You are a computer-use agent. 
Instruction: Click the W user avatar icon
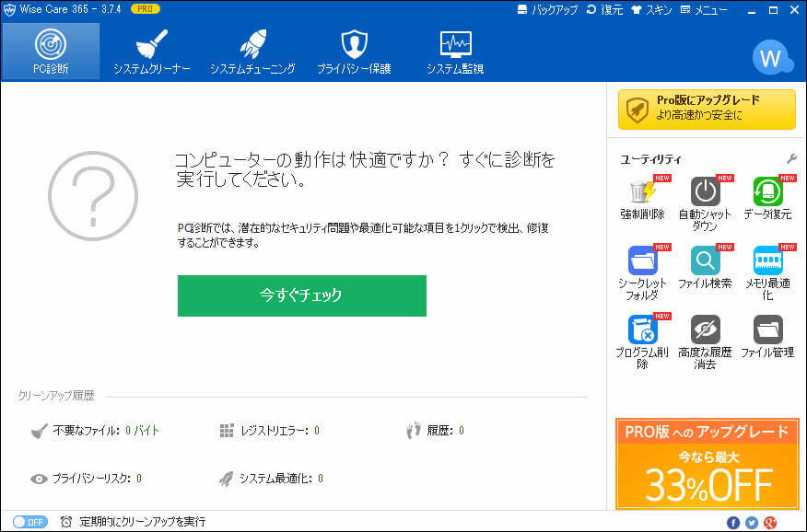coord(771,58)
